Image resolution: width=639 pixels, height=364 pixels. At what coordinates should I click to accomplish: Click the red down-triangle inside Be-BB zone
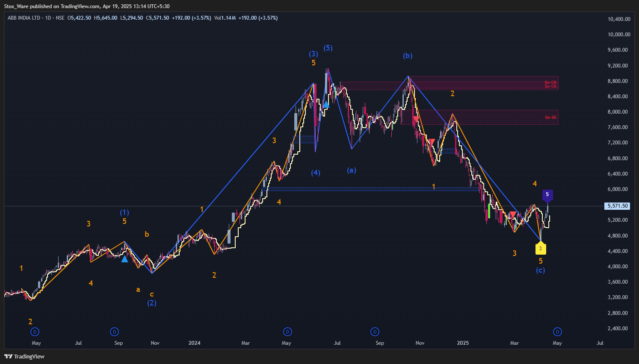(x=416, y=120)
